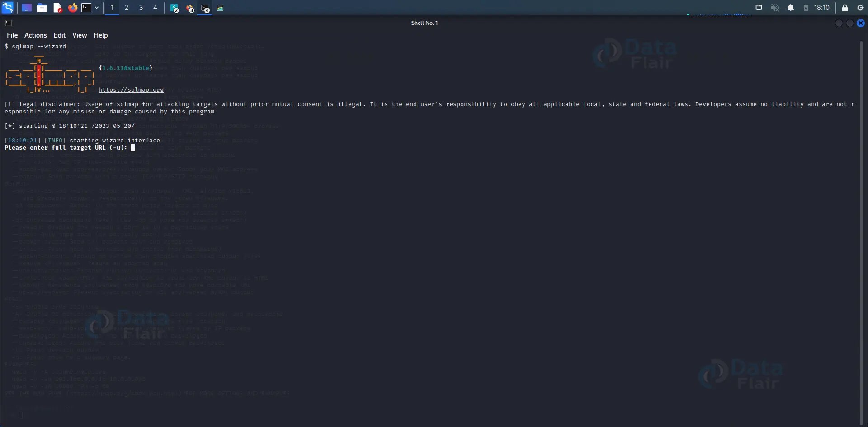The width and height of the screenshot is (868, 427).
Task: Open the View menu
Action: [x=80, y=35]
